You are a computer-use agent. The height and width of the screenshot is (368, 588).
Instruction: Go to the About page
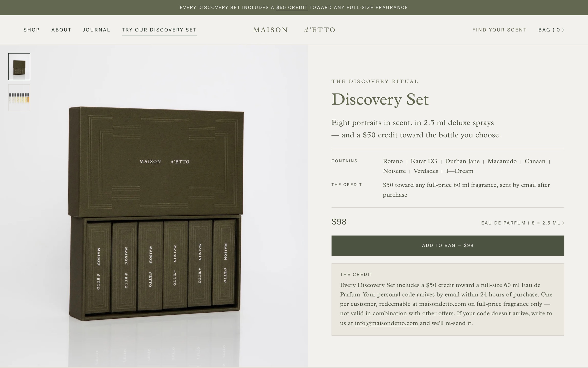[x=61, y=30]
